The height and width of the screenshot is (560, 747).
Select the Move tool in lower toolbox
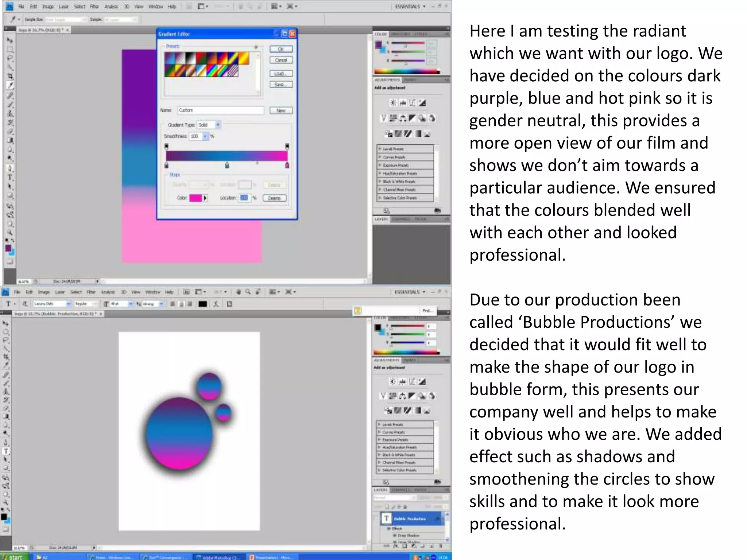pyautogui.click(x=5, y=323)
